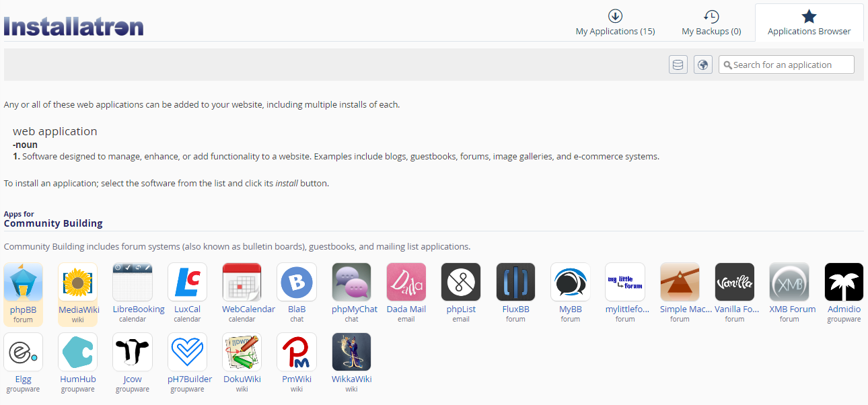Click the HumHub name label
Viewport: 868px width, 405px height.
pyautogui.click(x=78, y=379)
